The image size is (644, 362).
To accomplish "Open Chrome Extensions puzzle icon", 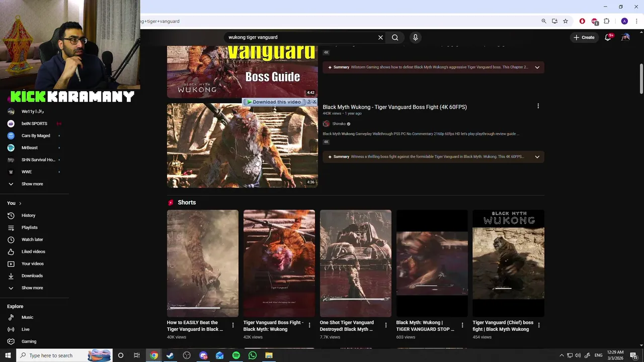I will click(x=606, y=21).
